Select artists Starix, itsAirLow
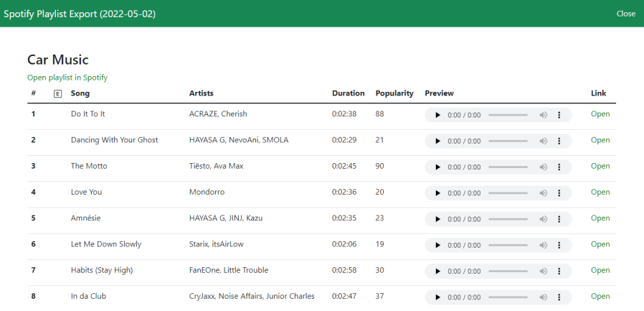Viewport: 644px width, 311px height. pyautogui.click(x=216, y=244)
